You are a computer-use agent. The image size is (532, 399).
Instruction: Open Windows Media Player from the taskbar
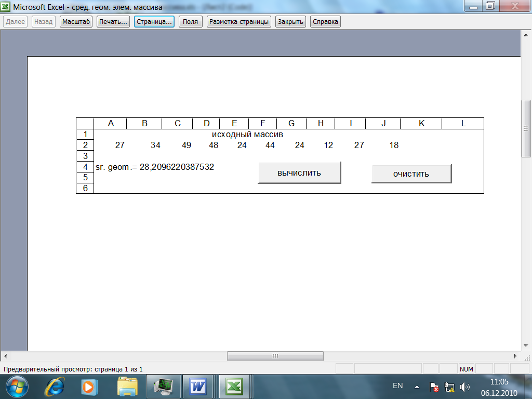point(90,387)
